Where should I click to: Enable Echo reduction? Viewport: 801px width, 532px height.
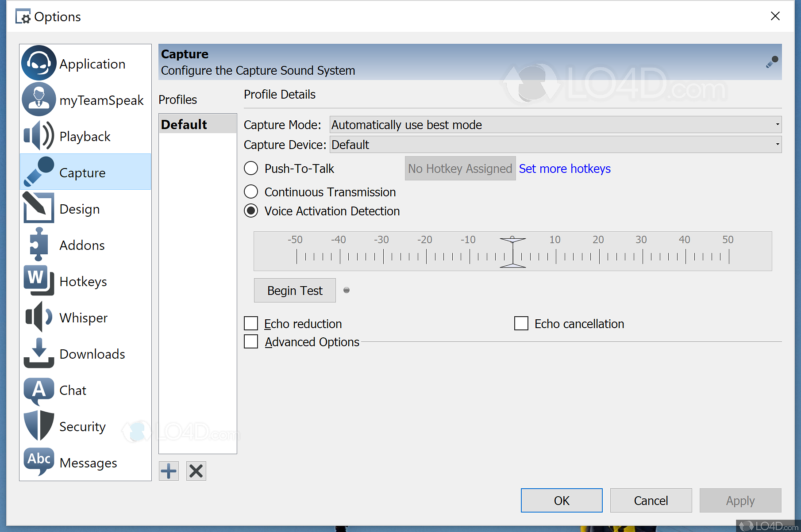point(251,323)
